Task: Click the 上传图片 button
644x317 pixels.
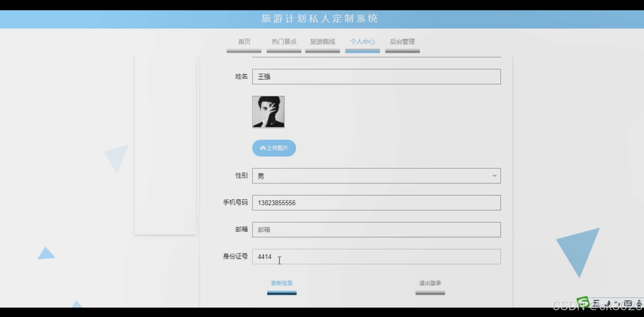Action: [274, 148]
